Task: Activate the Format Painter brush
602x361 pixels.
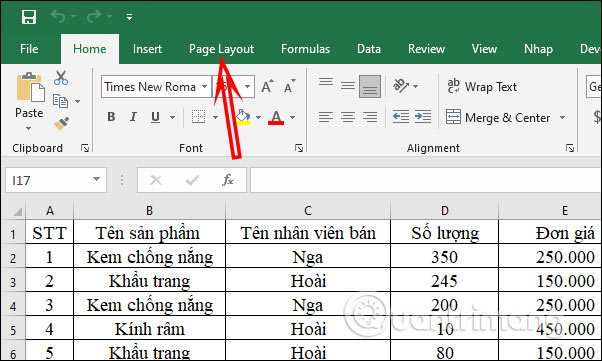Action: click(x=61, y=123)
